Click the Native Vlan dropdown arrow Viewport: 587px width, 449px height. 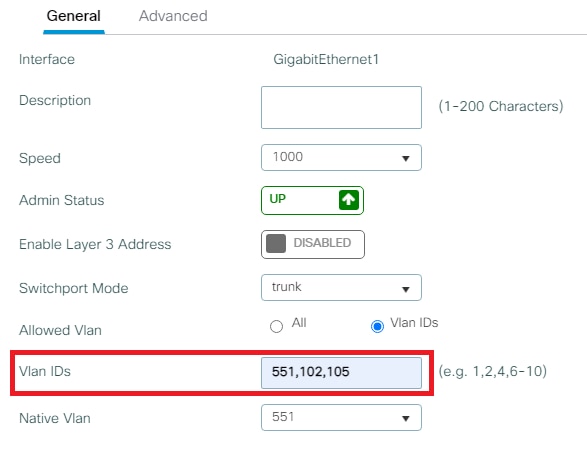(405, 418)
